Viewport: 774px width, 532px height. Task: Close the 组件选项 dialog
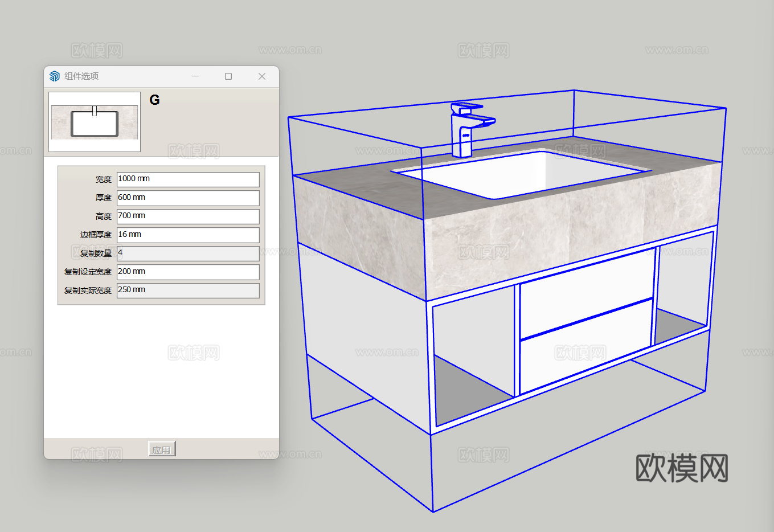pyautogui.click(x=262, y=76)
